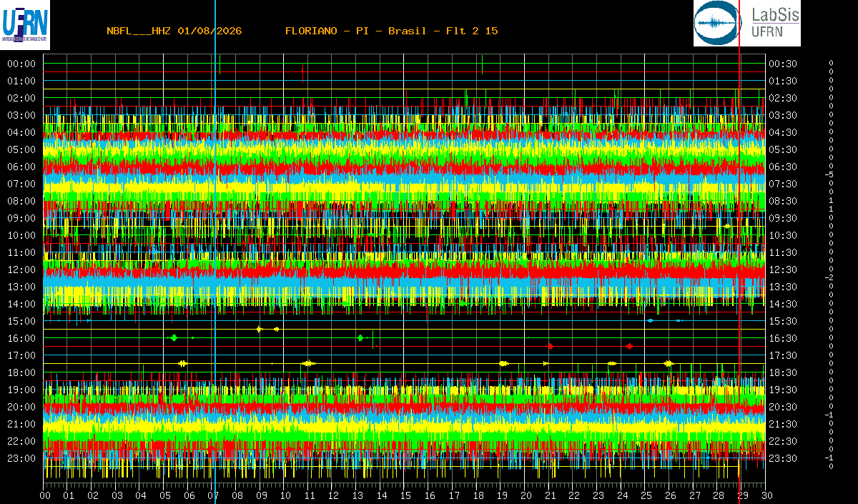The image size is (858, 504).
Task: Click the 00:30 half-hour label
Action: [782, 64]
